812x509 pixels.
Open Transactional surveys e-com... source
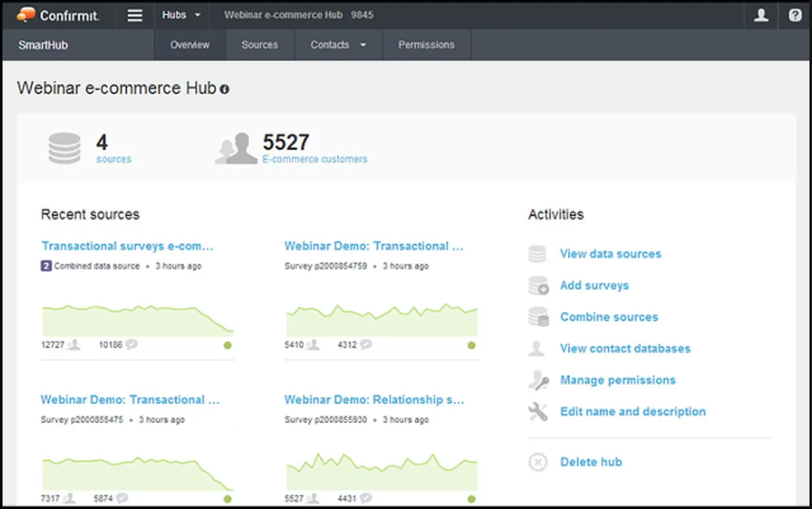coord(127,246)
